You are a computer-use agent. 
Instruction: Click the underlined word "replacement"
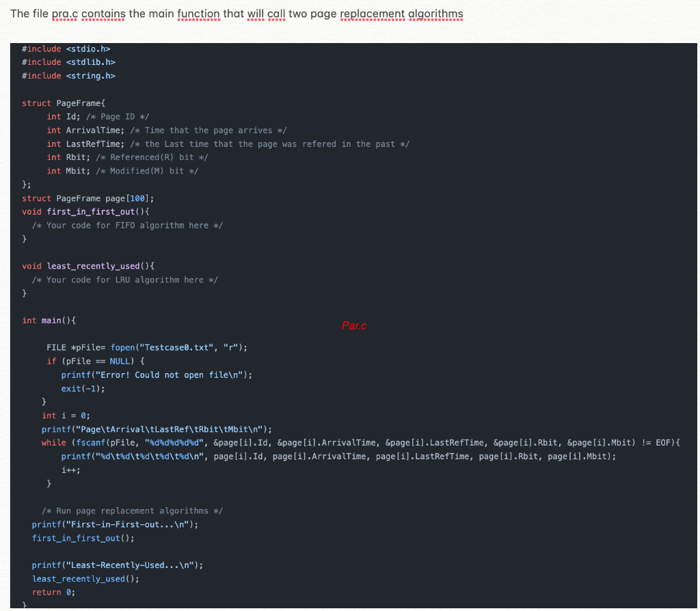[x=373, y=14]
